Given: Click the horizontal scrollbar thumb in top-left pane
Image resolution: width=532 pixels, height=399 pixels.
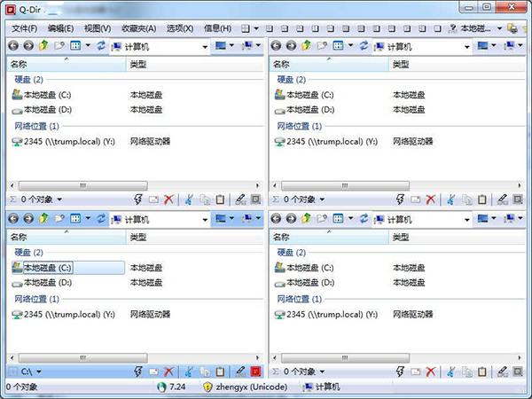Looking at the screenshot, I should point(83,185).
